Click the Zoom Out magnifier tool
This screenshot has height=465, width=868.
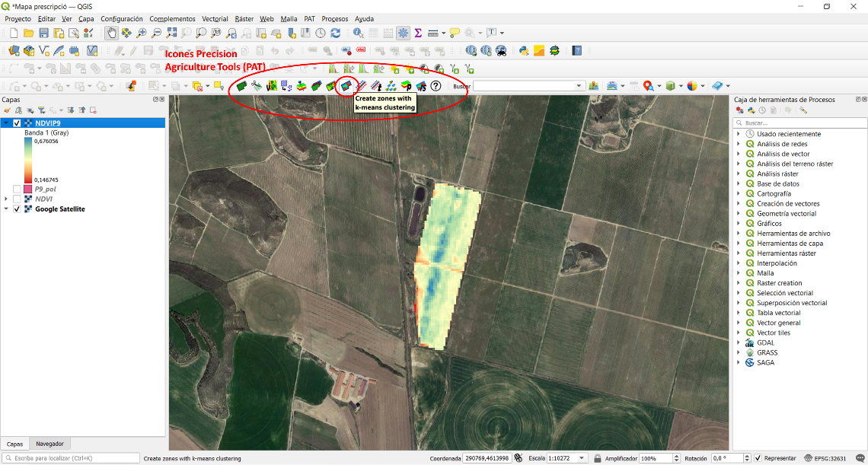click(157, 33)
